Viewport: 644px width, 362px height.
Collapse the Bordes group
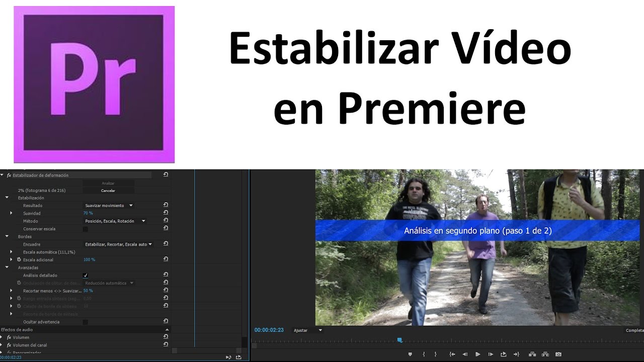[7, 236]
